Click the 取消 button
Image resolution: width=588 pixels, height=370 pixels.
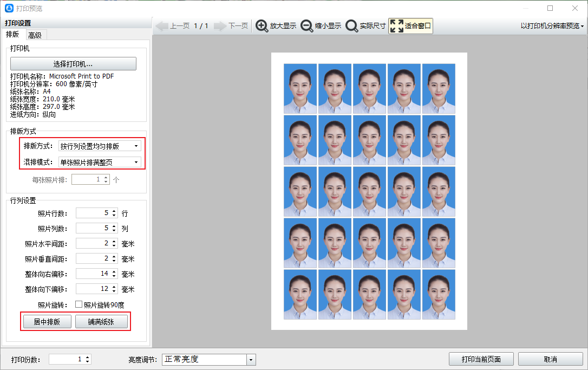click(x=551, y=359)
